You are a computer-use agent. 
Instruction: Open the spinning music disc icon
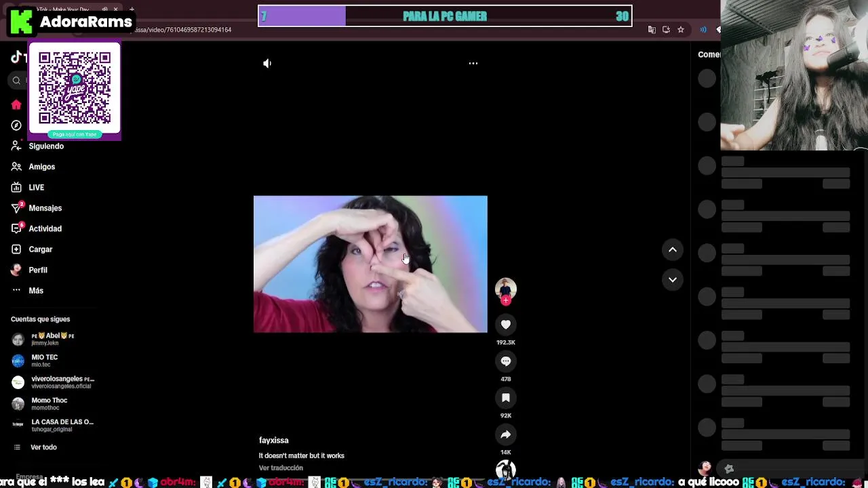[x=506, y=470]
